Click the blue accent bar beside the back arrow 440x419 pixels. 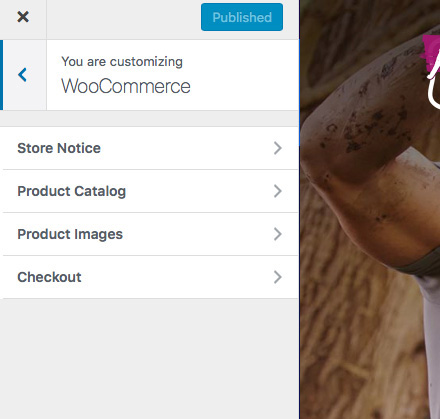click(1, 75)
